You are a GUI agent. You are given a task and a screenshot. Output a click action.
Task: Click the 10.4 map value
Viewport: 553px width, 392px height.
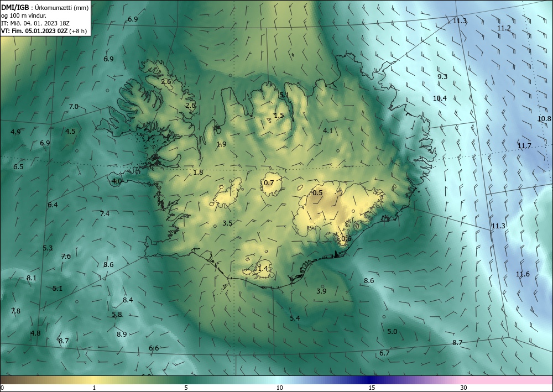440,98
